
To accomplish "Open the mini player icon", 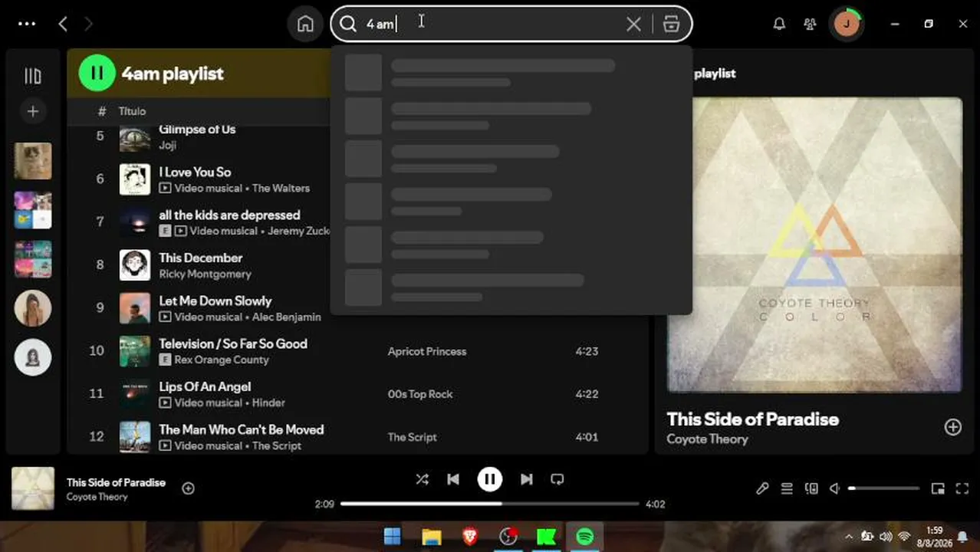I will (938, 488).
